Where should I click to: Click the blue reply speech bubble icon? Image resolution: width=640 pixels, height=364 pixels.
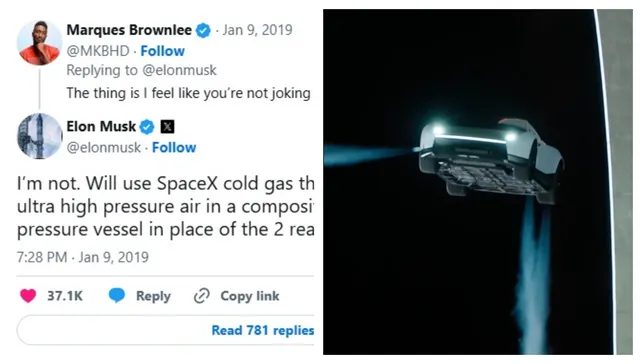click(x=117, y=295)
